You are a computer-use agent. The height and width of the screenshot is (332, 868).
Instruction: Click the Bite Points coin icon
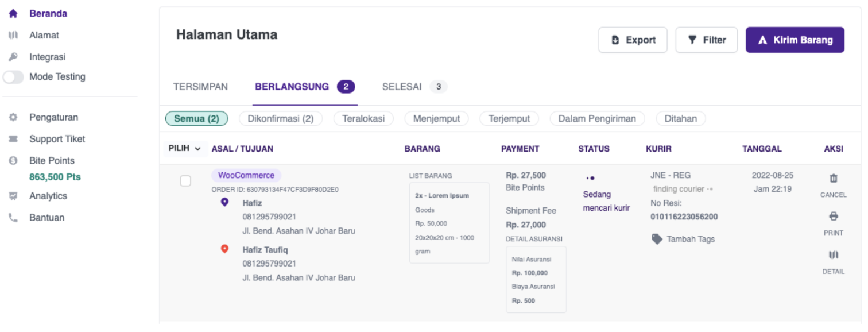point(13,161)
